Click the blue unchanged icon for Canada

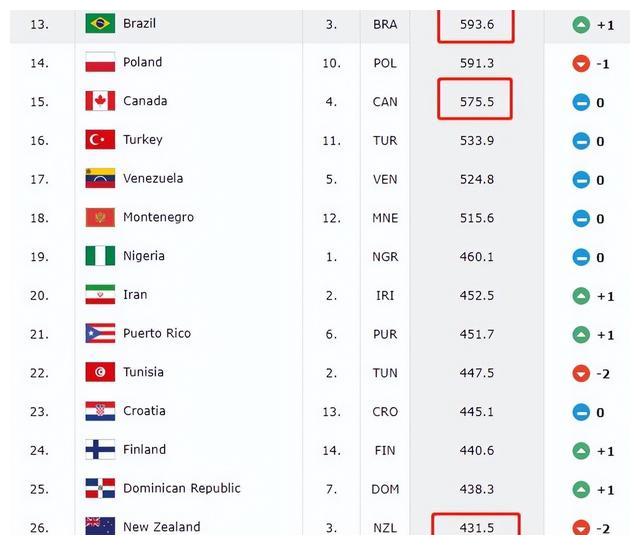pyautogui.click(x=581, y=102)
